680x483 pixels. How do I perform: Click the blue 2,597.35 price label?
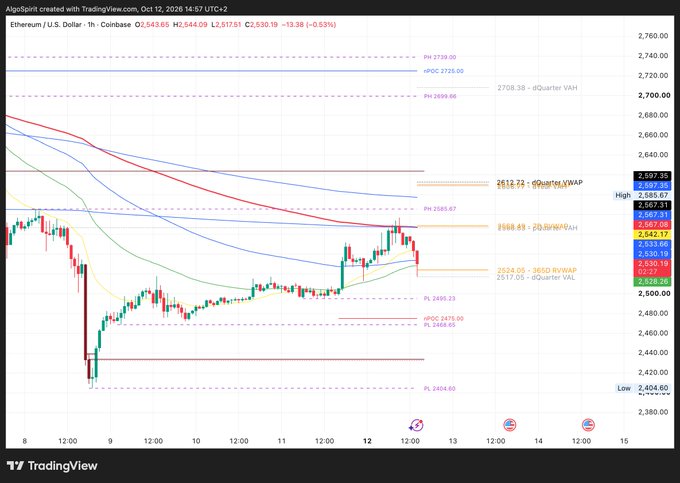652,186
